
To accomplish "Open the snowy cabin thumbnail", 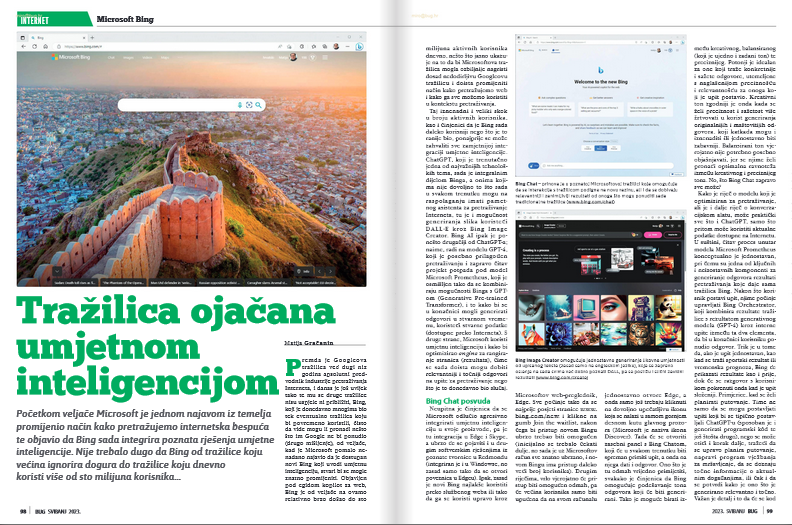I will [559, 308].
